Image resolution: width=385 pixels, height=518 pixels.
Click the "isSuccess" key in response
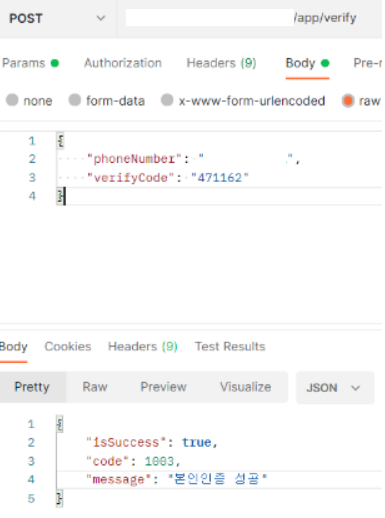pos(126,443)
